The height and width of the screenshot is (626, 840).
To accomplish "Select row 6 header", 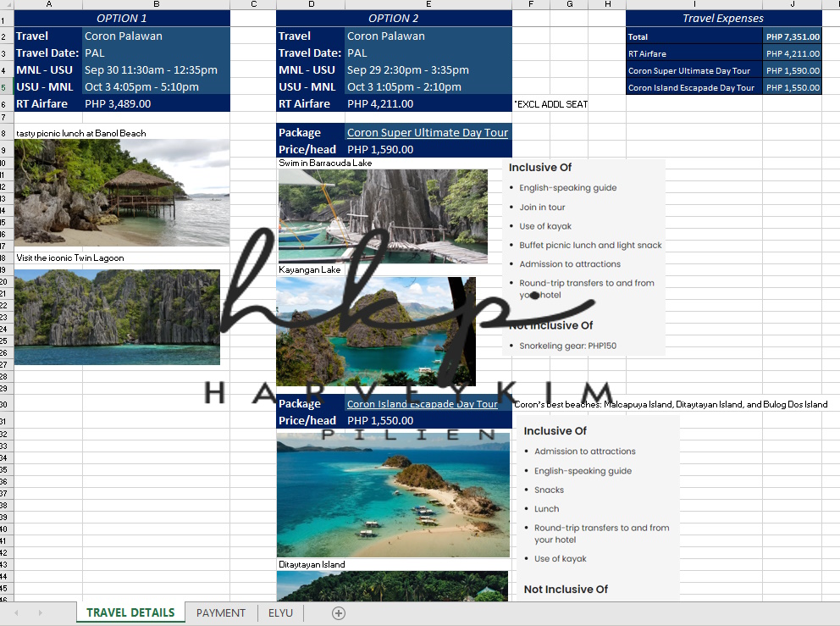I will point(4,104).
